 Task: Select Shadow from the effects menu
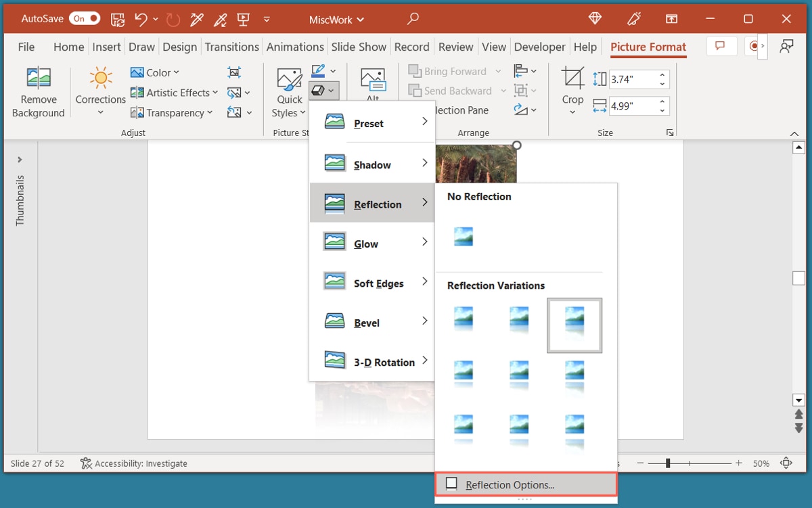[371, 164]
